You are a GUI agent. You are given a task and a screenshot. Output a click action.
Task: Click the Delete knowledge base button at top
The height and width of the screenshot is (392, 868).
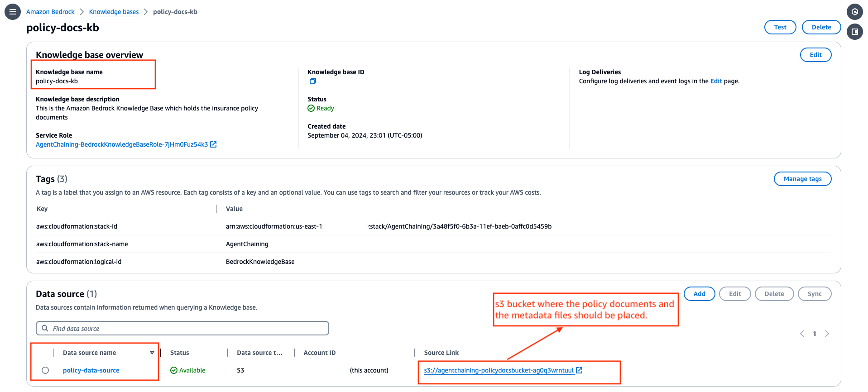point(821,27)
